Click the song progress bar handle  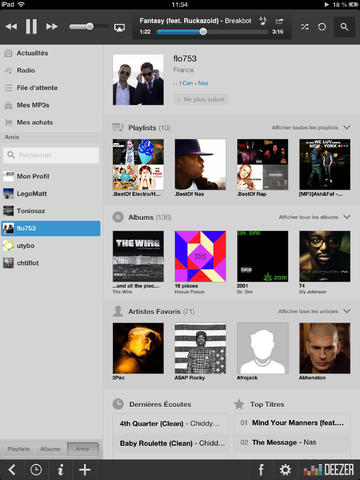pyautogui.click(x=203, y=32)
